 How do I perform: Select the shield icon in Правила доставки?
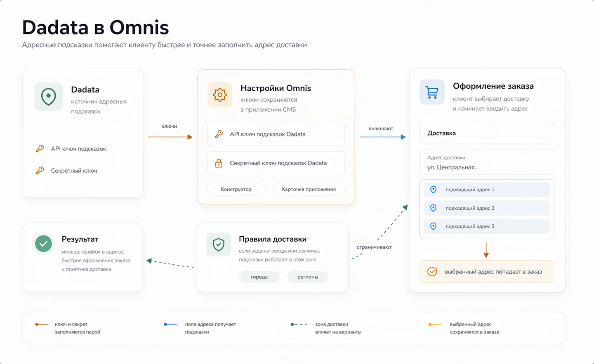click(x=218, y=244)
